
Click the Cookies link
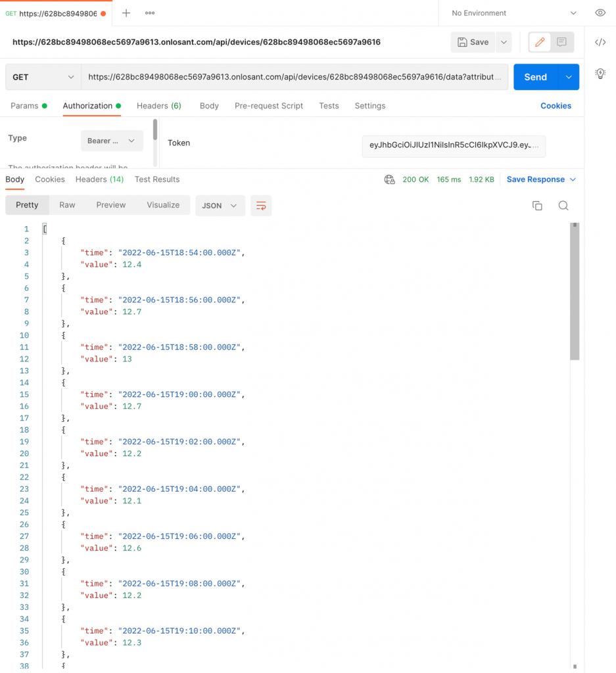[x=556, y=106]
